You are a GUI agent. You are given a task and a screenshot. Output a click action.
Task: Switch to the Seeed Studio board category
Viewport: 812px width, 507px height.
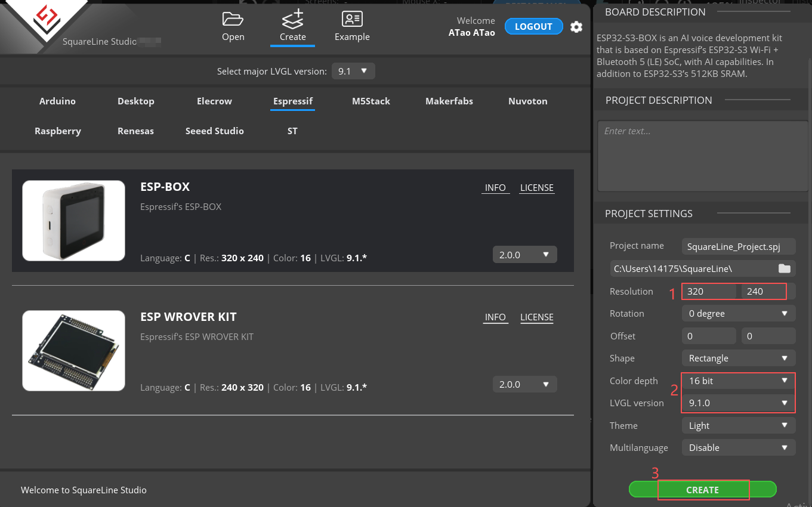pos(215,131)
